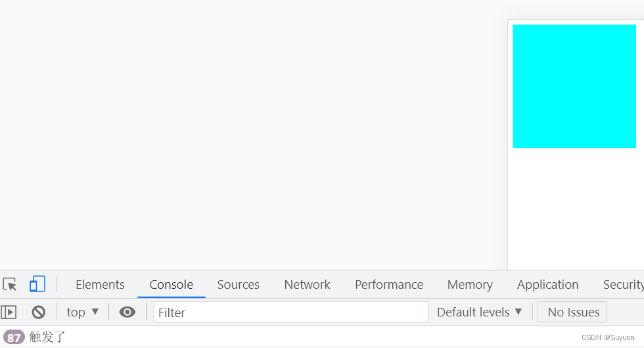Show the console sidebar panel

click(x=9, y=312)
